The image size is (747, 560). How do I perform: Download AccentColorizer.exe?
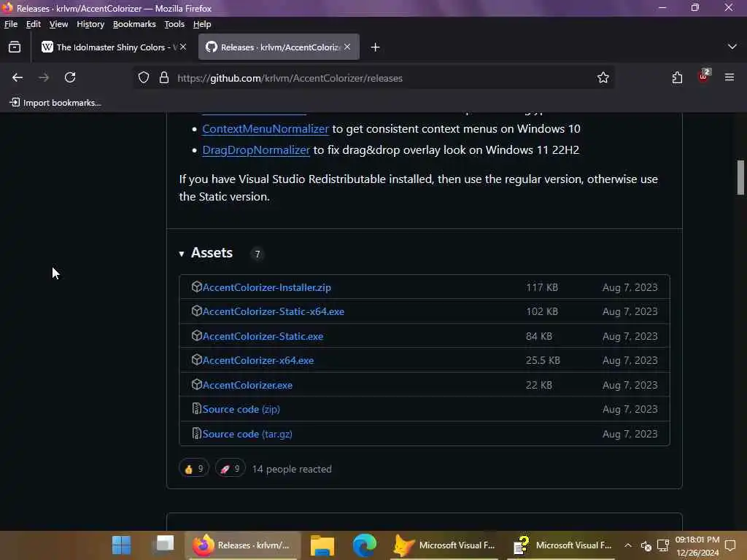pyautogui.click(x=248, y=385)
